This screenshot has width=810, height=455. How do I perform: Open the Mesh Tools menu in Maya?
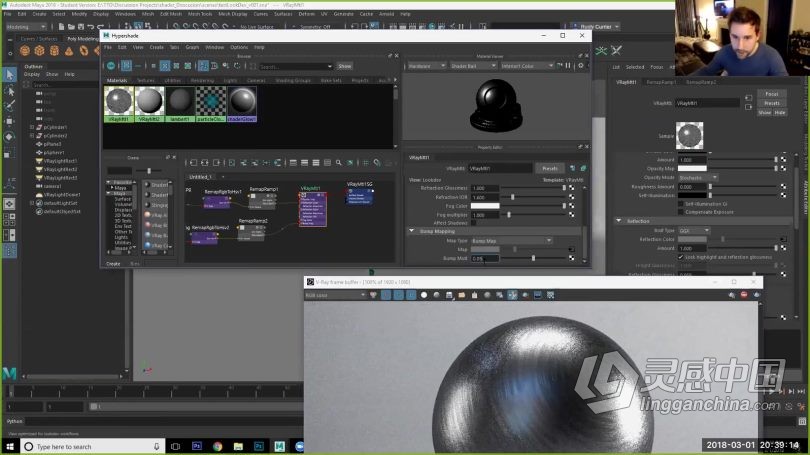pyautogui.click(x=200, y=14)
